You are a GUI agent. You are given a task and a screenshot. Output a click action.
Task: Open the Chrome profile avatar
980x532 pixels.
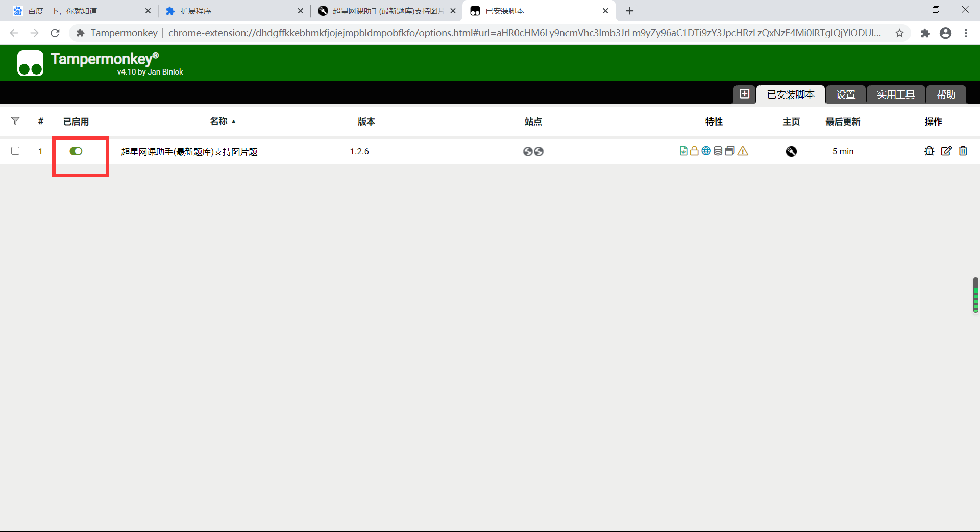point(946,33)
